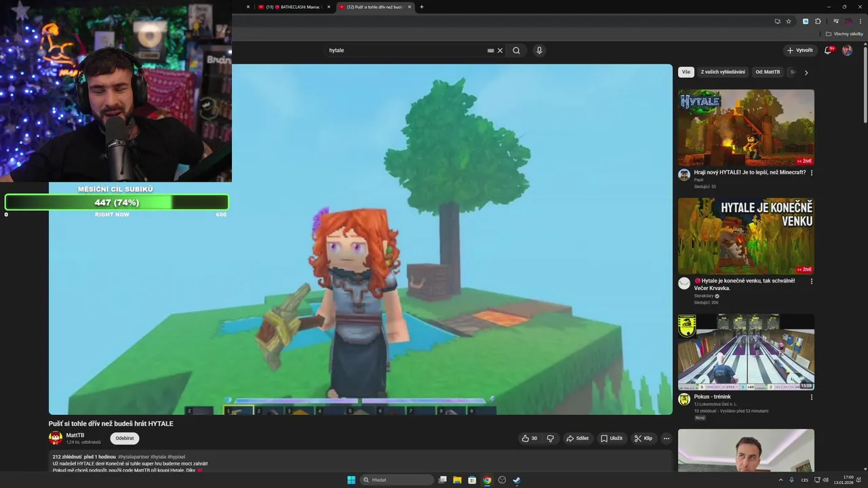Click the Pokus - trénink video title
868x488 pixels.
click(x=712, y=396)
